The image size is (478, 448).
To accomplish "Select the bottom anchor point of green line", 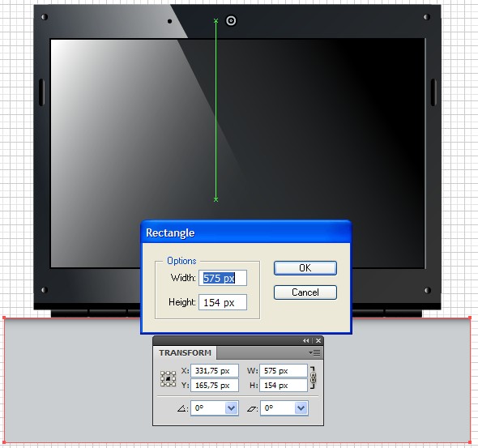I will click(216, 199).
